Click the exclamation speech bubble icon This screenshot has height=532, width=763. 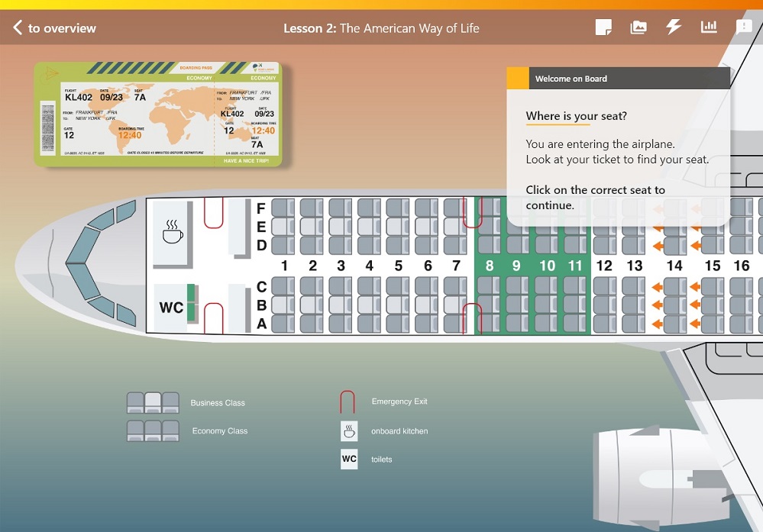(743, 27)
